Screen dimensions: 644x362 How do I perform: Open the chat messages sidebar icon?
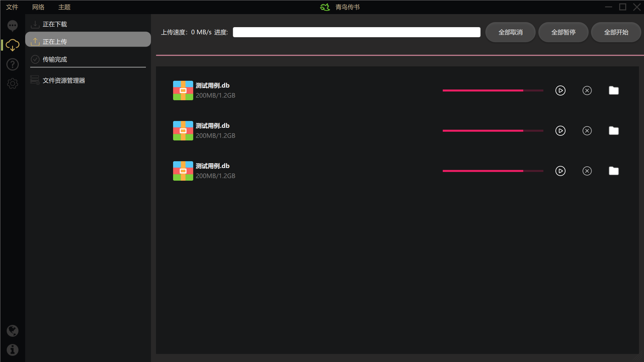pos(12,25)
